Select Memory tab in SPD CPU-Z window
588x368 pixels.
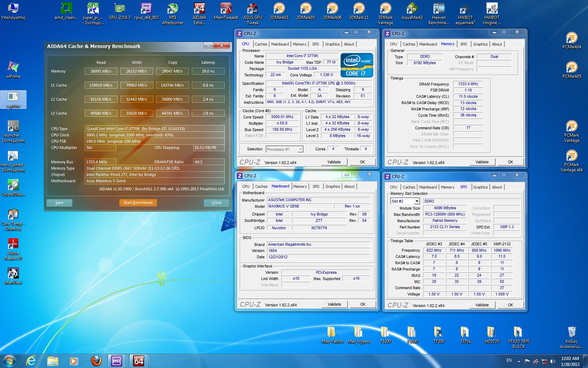click(x=447, y=187)
